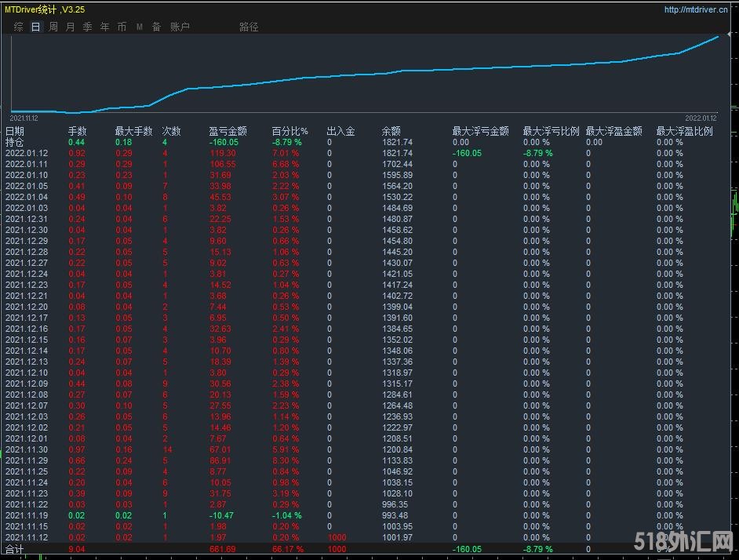Switch to the 综 summary tab
Screen dimensions: 739x560
[x=18, y=27]
